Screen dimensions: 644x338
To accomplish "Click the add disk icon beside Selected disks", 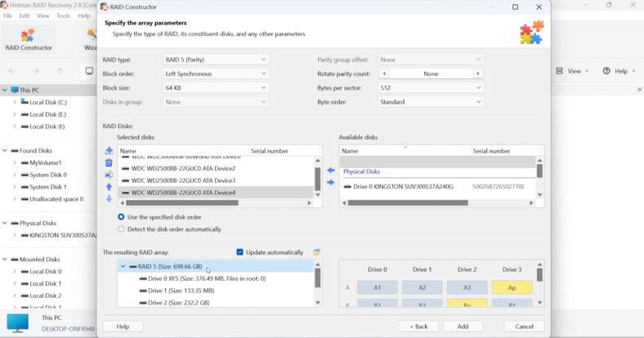I will [109, 151].
